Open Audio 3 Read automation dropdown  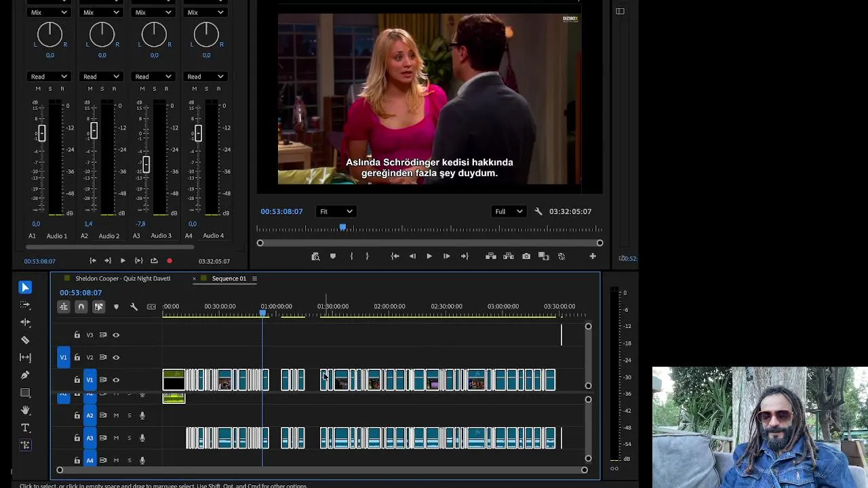(154, 77)
